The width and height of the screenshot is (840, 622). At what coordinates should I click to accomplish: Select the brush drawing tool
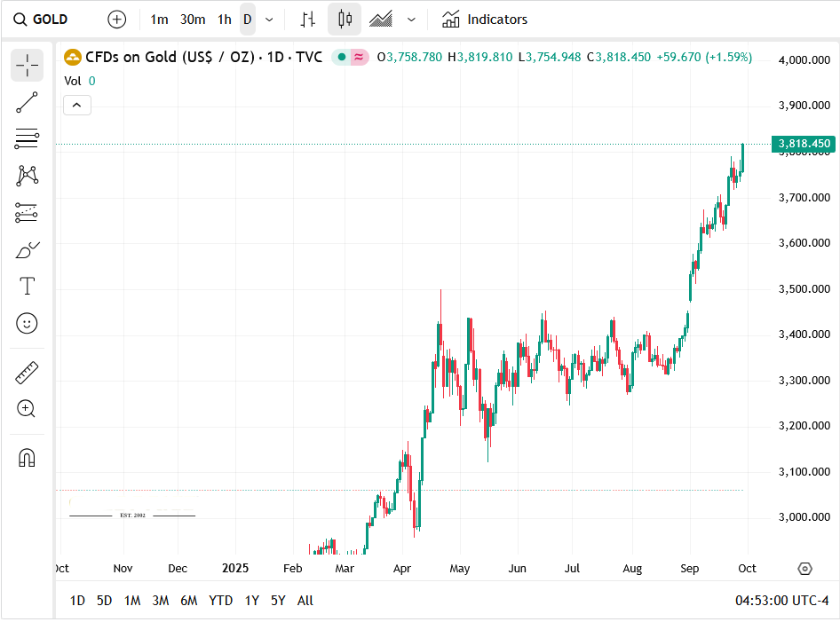pyautogui.click(x=27, y=250)
